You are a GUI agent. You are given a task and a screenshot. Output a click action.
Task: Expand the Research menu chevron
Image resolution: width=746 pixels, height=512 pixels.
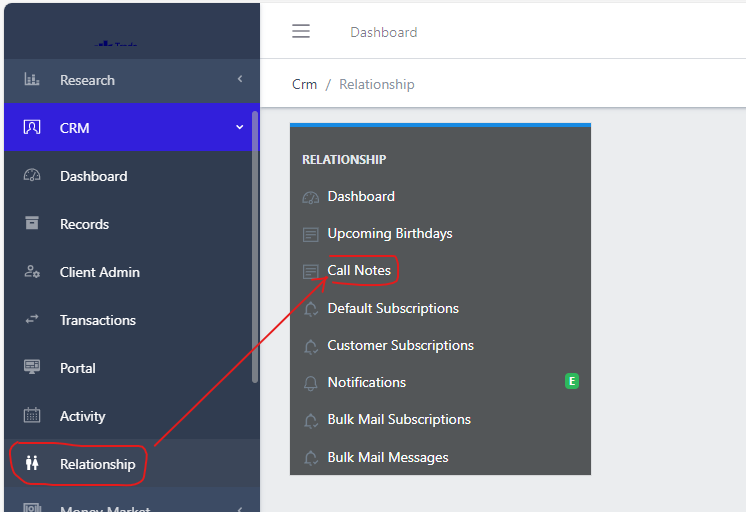[240, 79]
